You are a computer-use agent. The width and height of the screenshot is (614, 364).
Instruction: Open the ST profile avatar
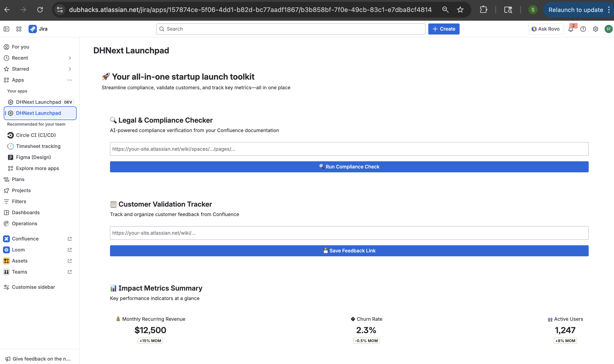coord(608,29)
